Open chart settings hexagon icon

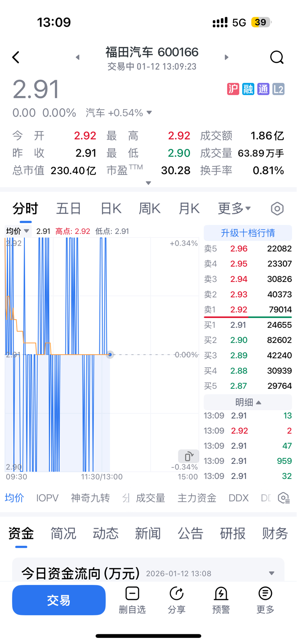tap(277, 209)
